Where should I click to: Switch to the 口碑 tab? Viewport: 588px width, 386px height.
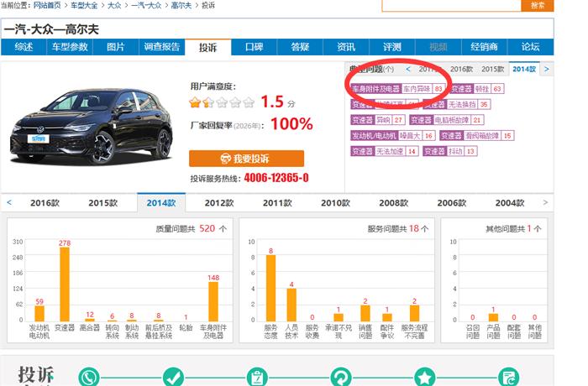click(x=255, y=47)
